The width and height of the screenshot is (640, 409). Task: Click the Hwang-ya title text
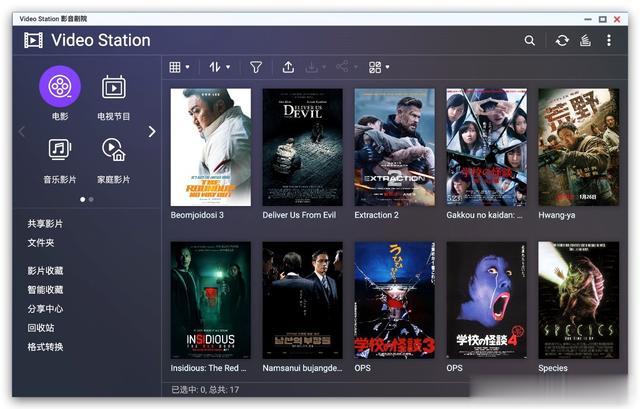tap(557, 216)
